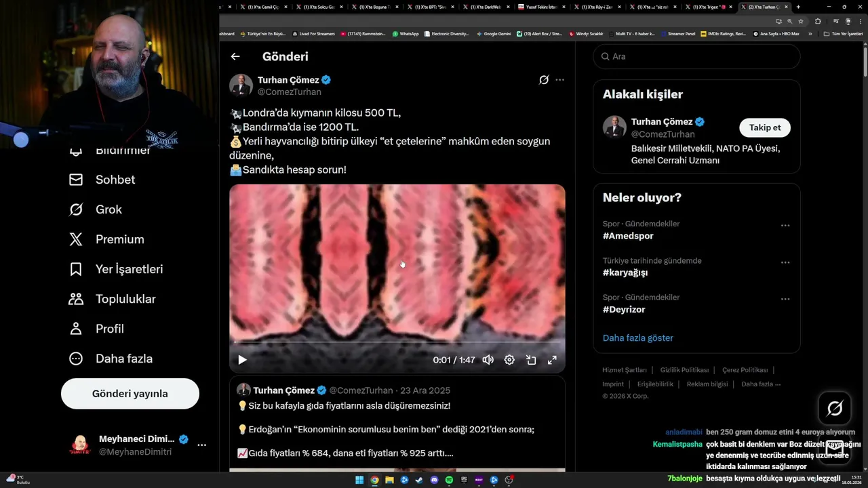The image size is (868, 488).
Task: Open the post's three-dot options menu
Action: click(x=559, y=80)
